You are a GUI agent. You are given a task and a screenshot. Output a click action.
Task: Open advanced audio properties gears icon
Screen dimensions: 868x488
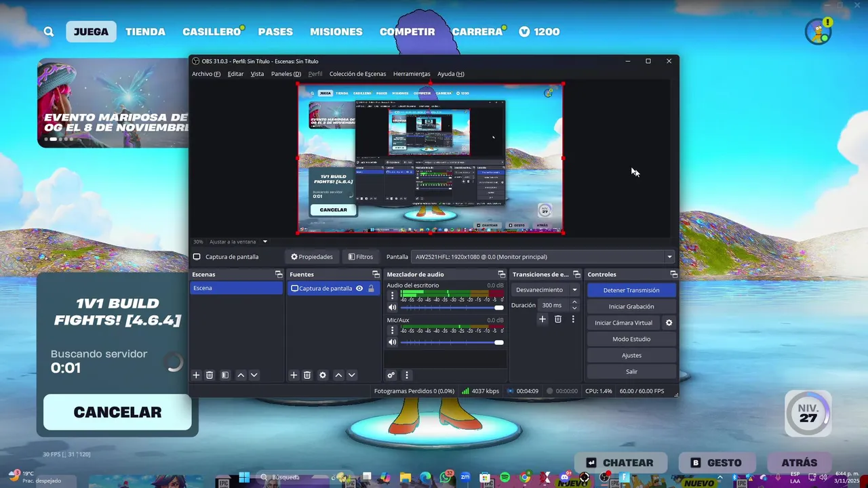click(x=391, y=375)
